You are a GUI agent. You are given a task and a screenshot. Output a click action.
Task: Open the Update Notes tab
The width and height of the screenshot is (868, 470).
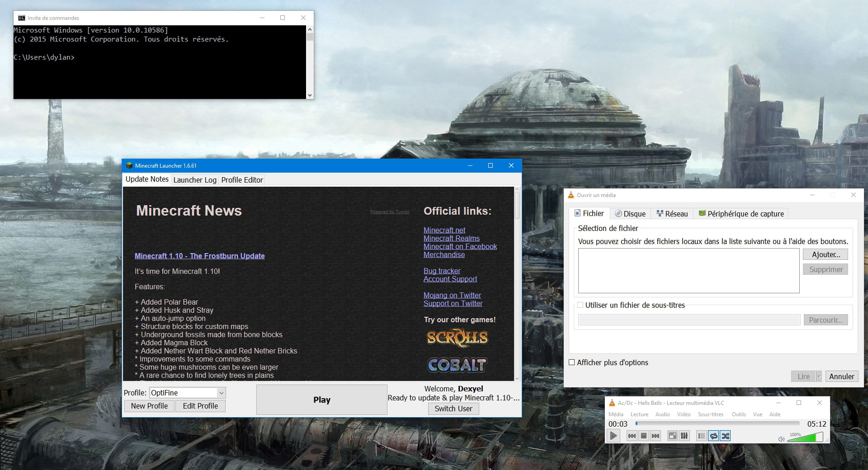point(147,179)
